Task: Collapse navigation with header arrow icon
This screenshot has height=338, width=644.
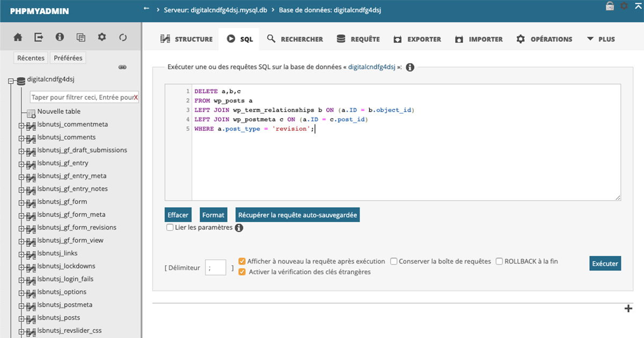Action: click(x=147, y=9)
